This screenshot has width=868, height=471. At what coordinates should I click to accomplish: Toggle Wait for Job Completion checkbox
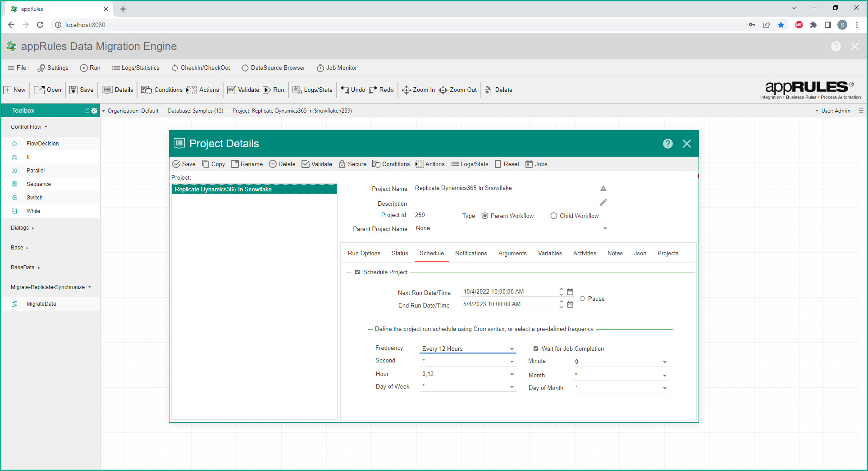pos(536,349)
